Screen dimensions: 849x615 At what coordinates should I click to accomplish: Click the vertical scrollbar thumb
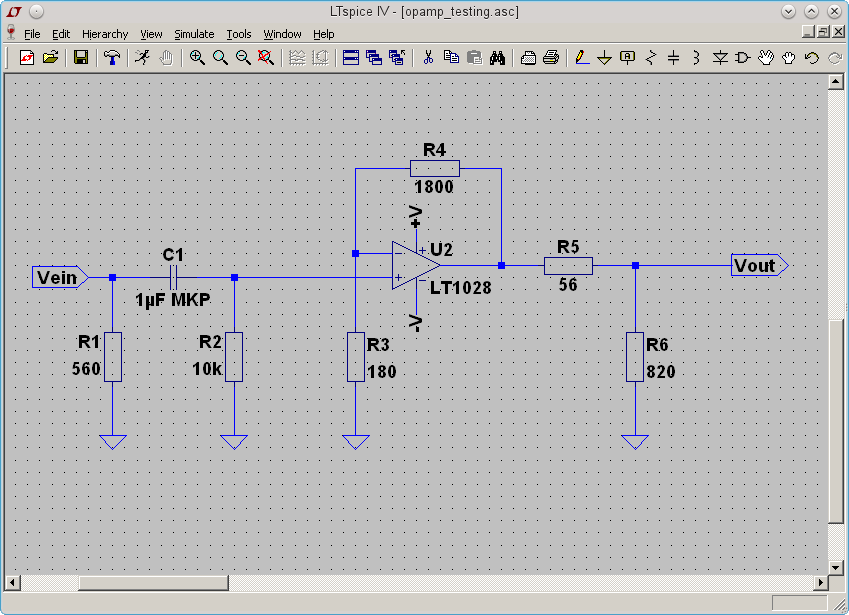click(835, 422)
